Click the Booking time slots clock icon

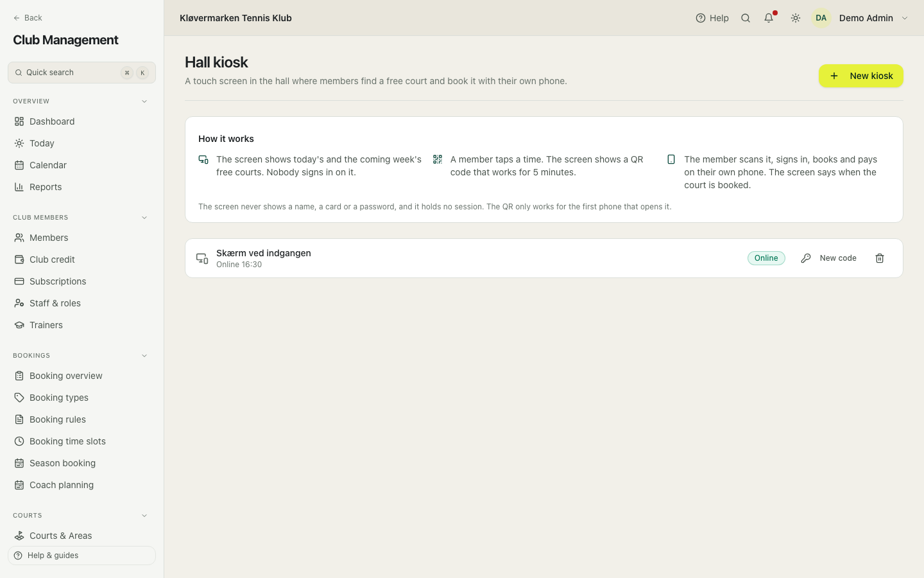(x=19, y=441)
